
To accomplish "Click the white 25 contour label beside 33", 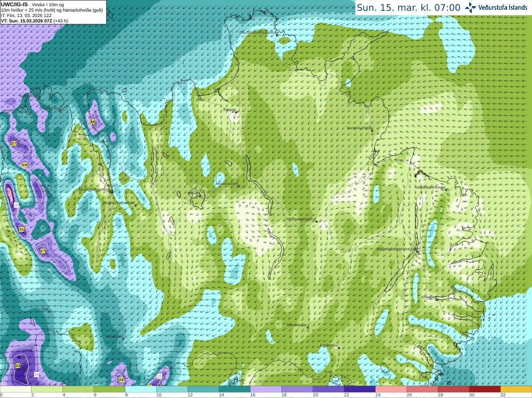I will click(x=36, y=375).
